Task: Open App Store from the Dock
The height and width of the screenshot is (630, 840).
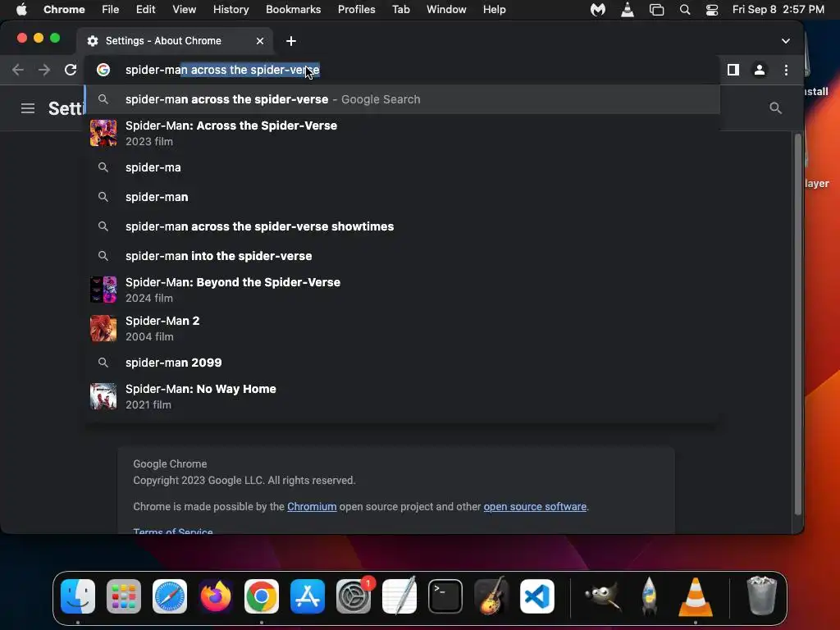Action: [x=308, y=596]
